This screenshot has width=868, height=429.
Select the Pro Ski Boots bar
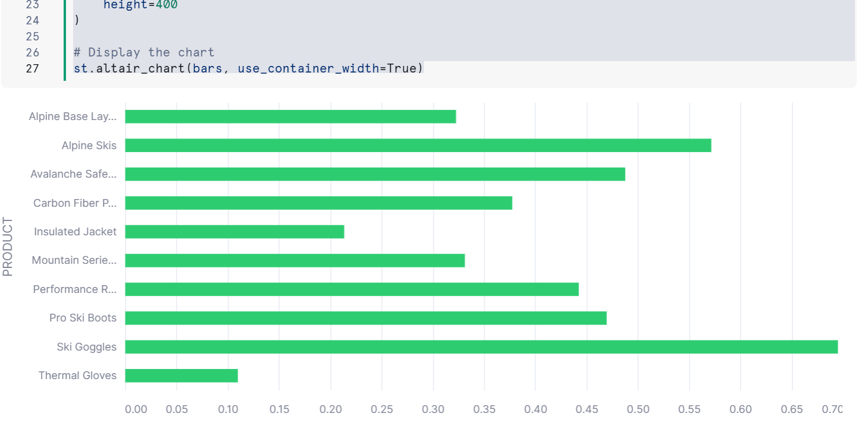(366, 318)
